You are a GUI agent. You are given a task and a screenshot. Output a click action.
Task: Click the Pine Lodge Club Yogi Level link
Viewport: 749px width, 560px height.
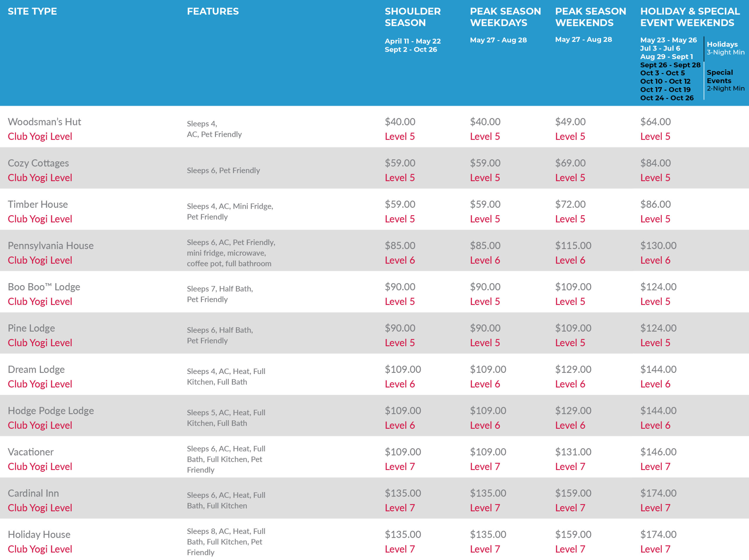tap(40, 343)
